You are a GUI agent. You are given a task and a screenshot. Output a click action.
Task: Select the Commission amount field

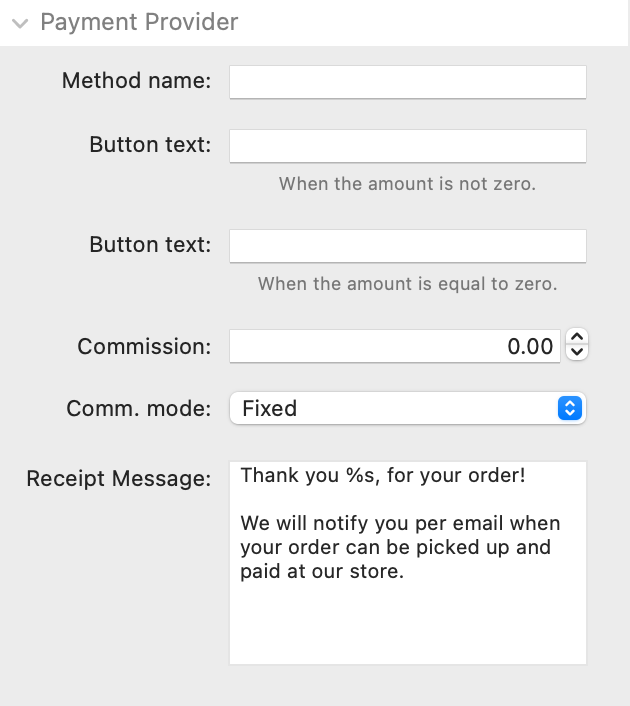click(x=394, y=346)
